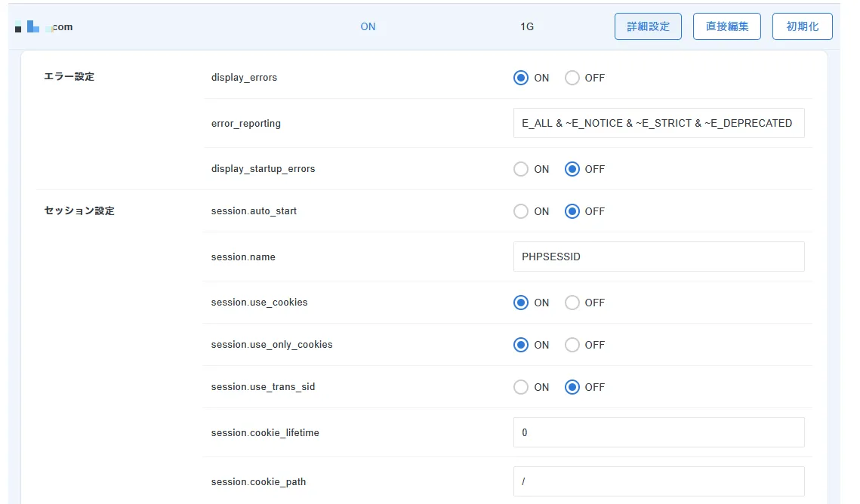Click the session.cookie_path text field
Screen dimensions: 860x504
coord(658,481)
